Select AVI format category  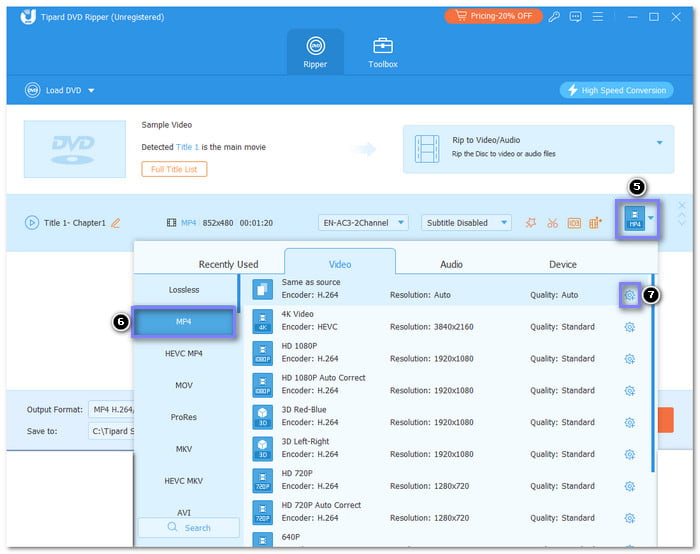pos(183,512)
